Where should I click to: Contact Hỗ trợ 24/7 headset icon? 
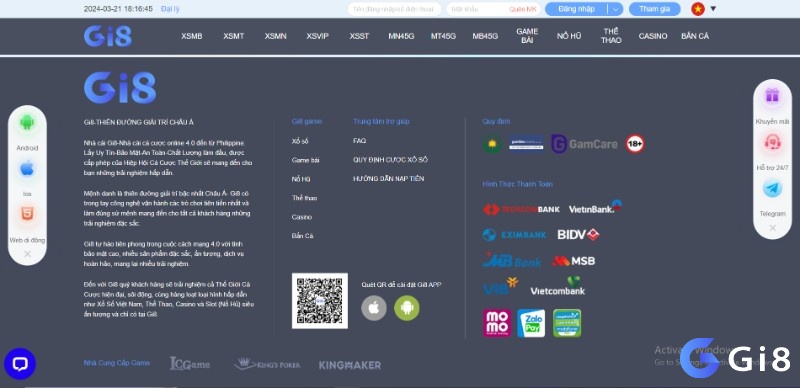point(772,143)
